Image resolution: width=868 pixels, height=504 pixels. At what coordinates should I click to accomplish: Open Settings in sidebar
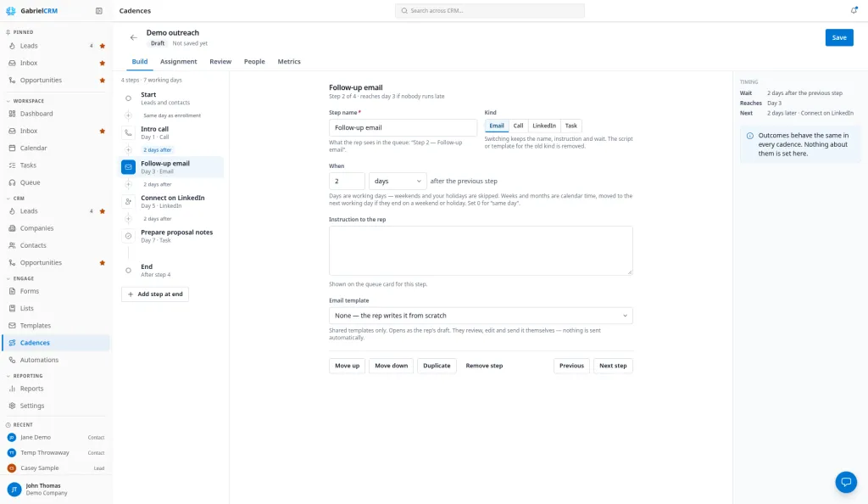pyautogui.click(x=55, y=406)
